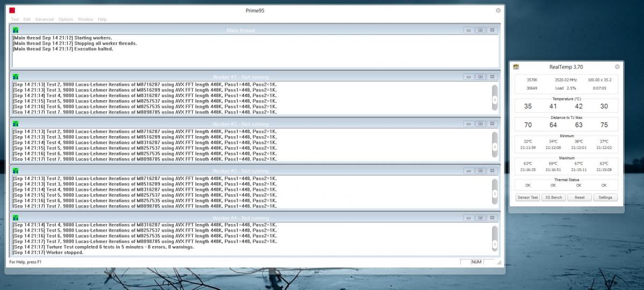This screenshot has height=290, width=644.
Task: Click the Worker #4 window's green icon
Action: point(16,218)
